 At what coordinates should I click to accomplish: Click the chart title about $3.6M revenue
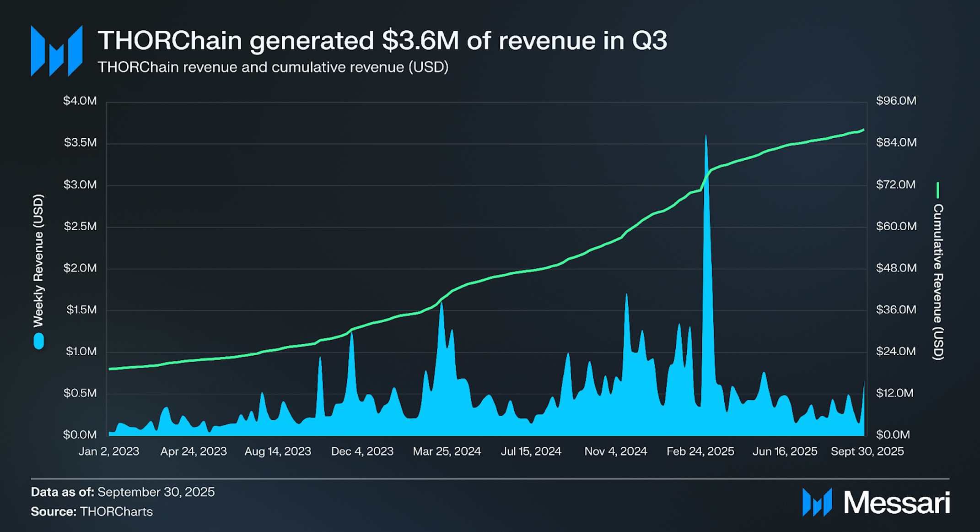click(x=382, y=40)
